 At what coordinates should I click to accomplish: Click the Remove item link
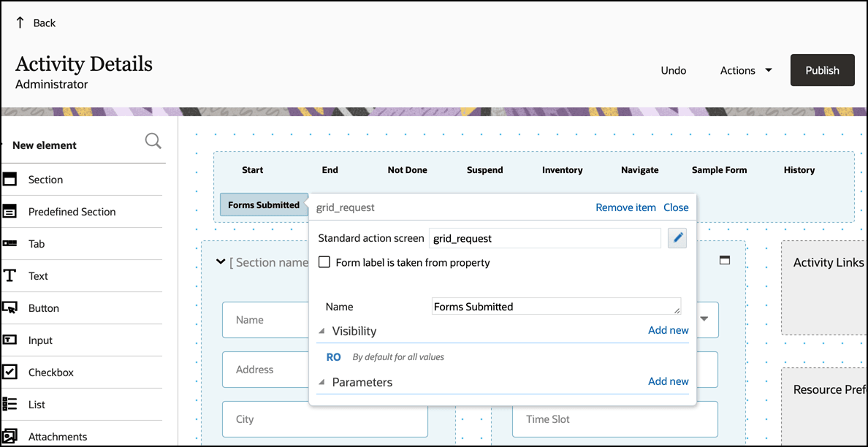[x=625, y=207]
